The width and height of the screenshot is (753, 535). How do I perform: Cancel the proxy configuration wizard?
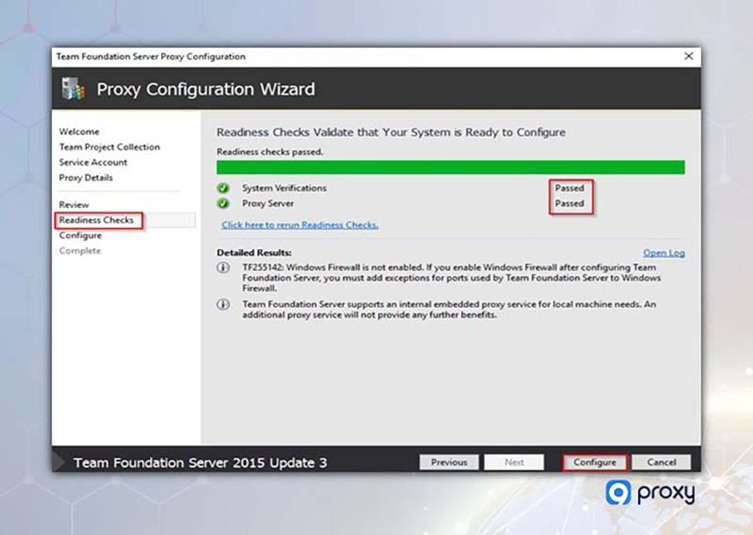(661, 462)
